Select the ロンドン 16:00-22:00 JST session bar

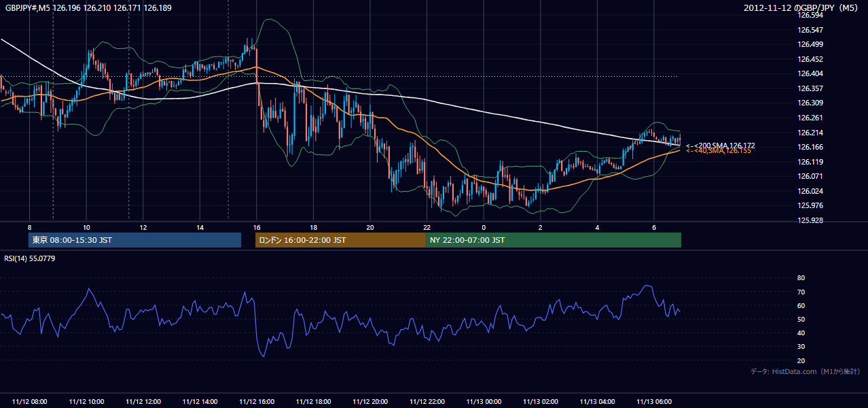coord(340,240)
